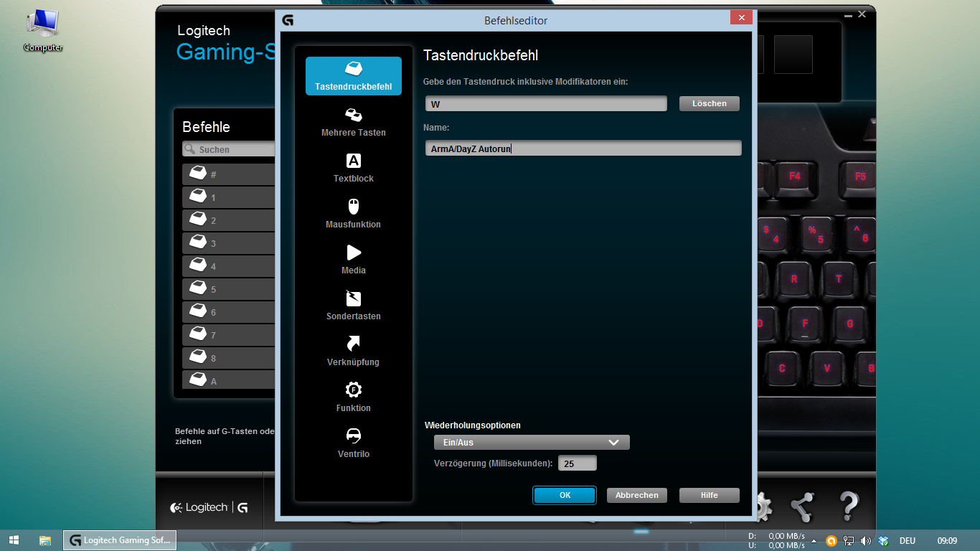
Task: Select command 8 in Befehle list
Action: point(229,358)
